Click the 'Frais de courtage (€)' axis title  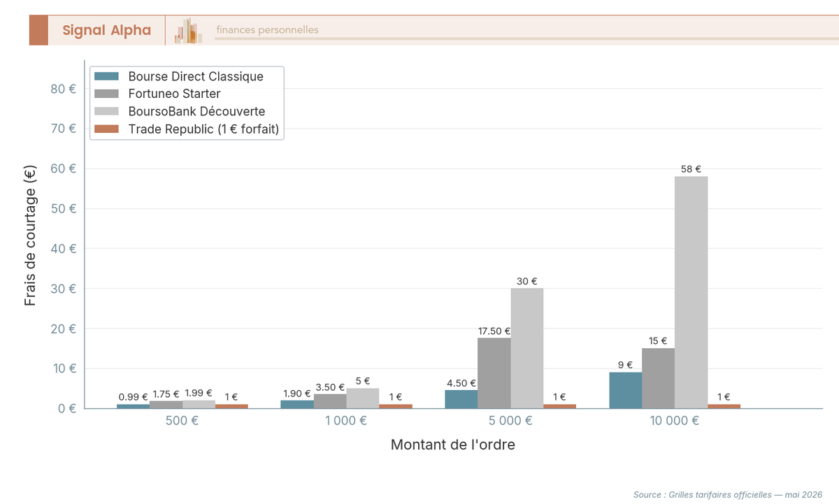tap(30, 235)
